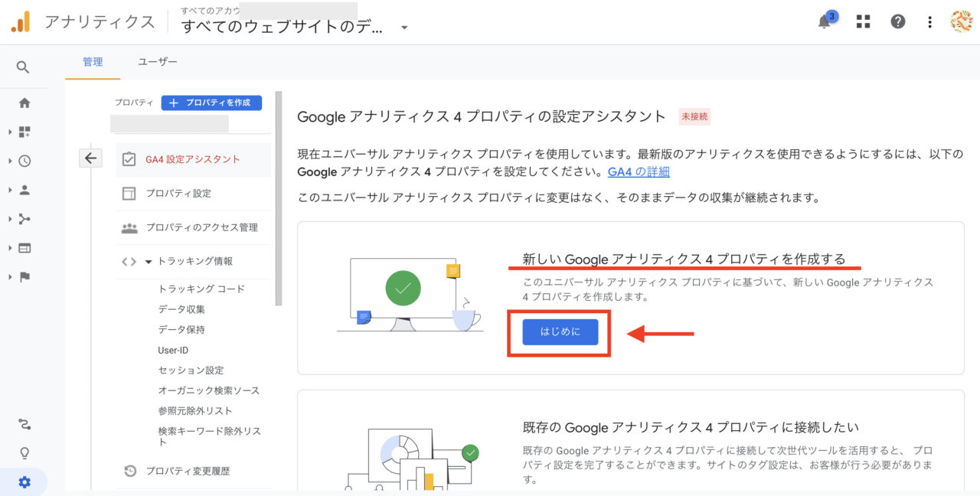This screenshot has height=496, width=980.
Task: Expand the Behavior sidebar chevron
Action: click(x=10, y=248)
